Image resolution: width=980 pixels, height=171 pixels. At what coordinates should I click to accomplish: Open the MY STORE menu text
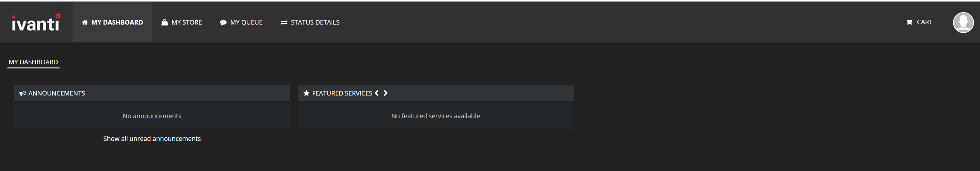coord(186,22)
